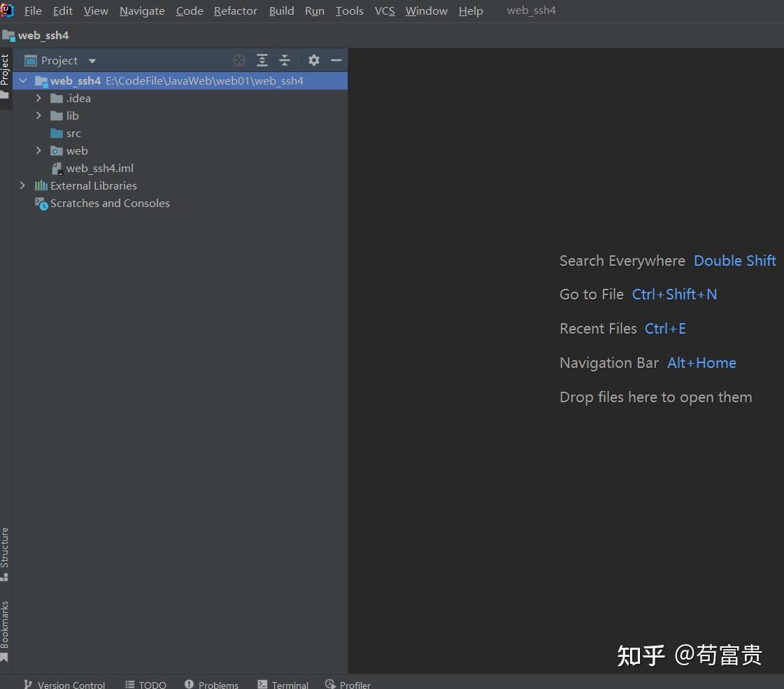This screenshot has width=784, height=689.
Task: Click the Search Everywhere hint text
Action: (622, 261)
